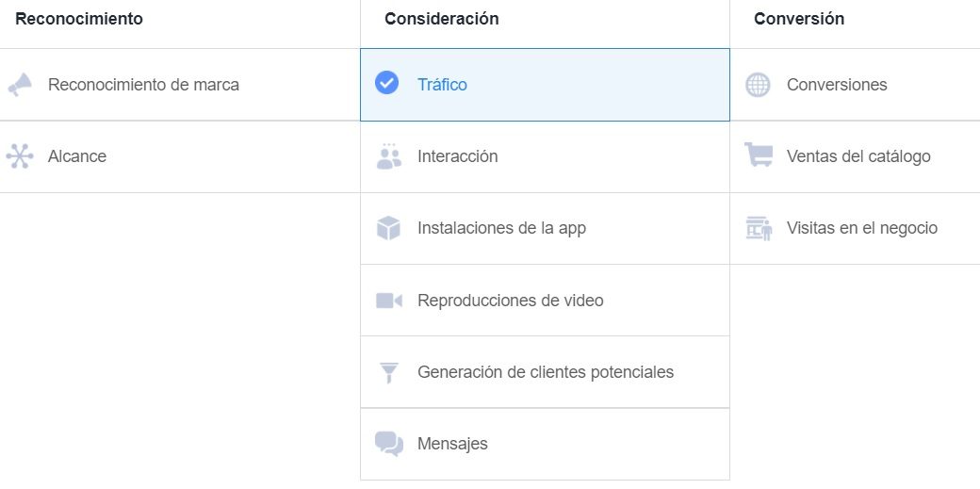
Task: Toggle the blue checkmark on Tráfico
Action: (x=387, y=83)
